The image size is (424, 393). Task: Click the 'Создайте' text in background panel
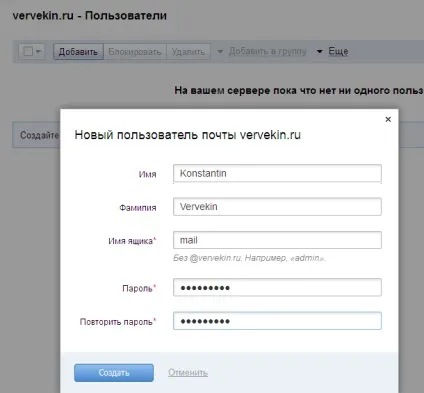click(39, 135)
